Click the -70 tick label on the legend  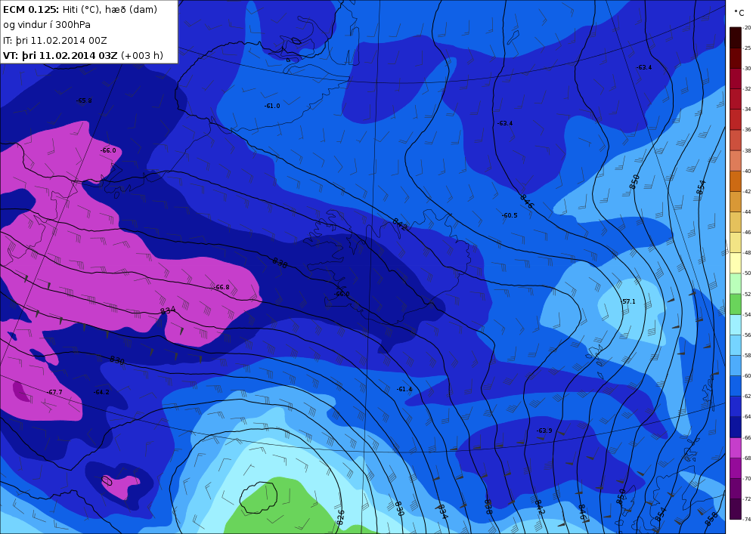(748, 478)
